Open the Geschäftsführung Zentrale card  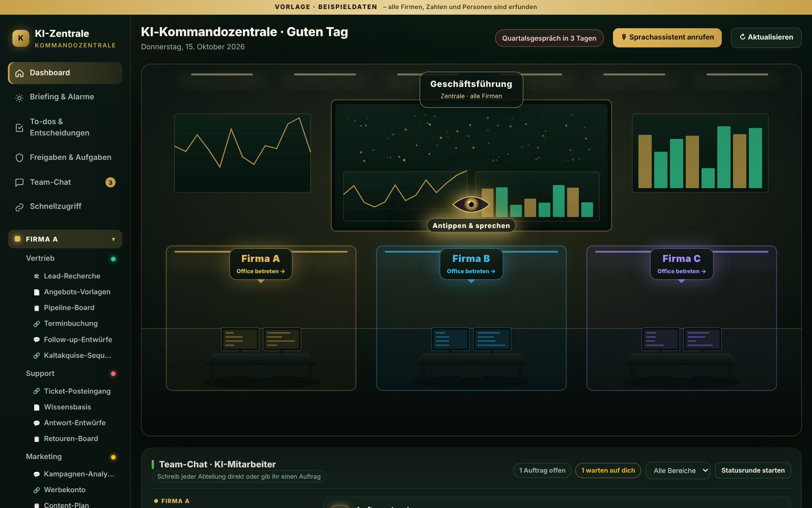[471, 90]
